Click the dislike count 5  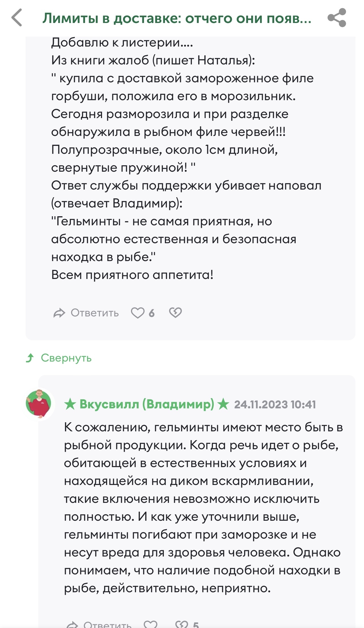click(196, 625)
